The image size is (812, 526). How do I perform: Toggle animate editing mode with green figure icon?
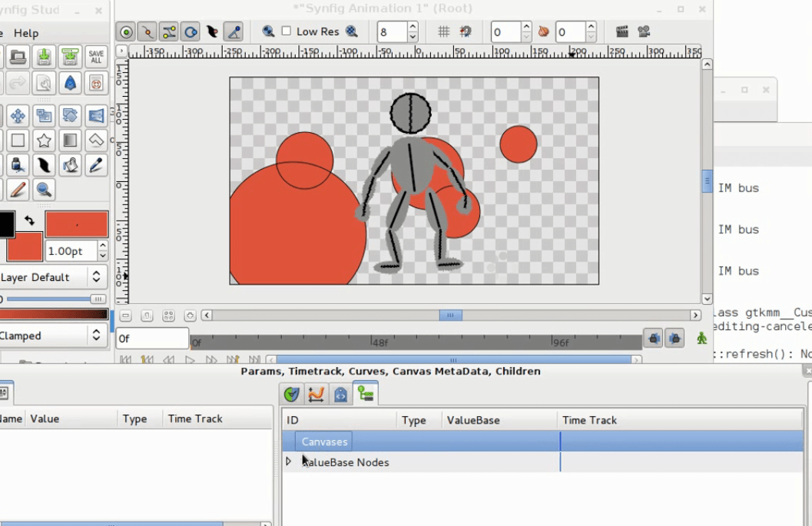pyautogui.click(x=701, y=338)
